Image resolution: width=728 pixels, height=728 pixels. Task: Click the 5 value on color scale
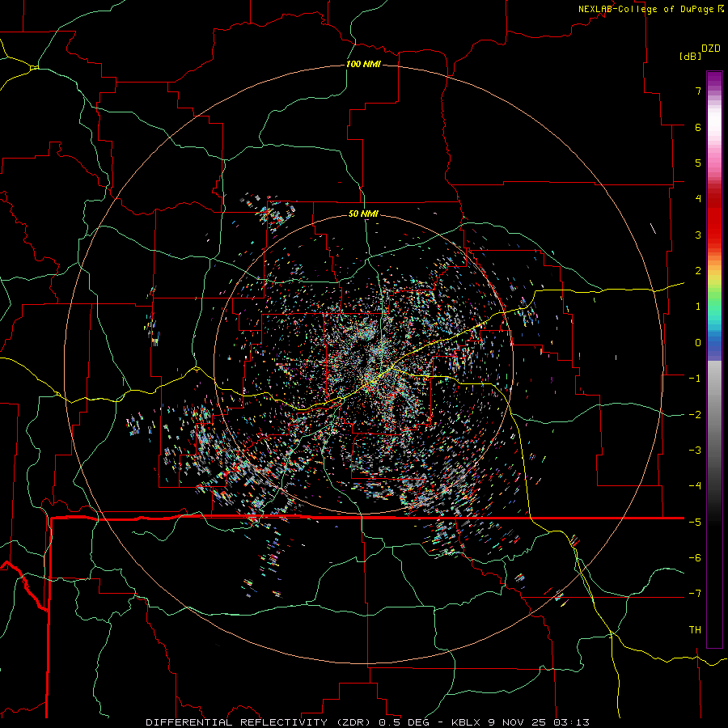698,163
